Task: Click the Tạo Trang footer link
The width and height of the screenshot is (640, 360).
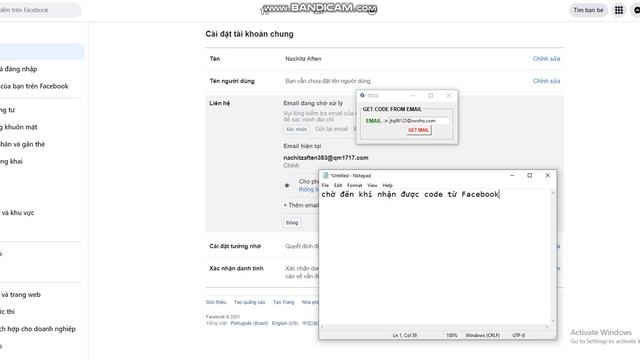Action: tap(283, 302)
